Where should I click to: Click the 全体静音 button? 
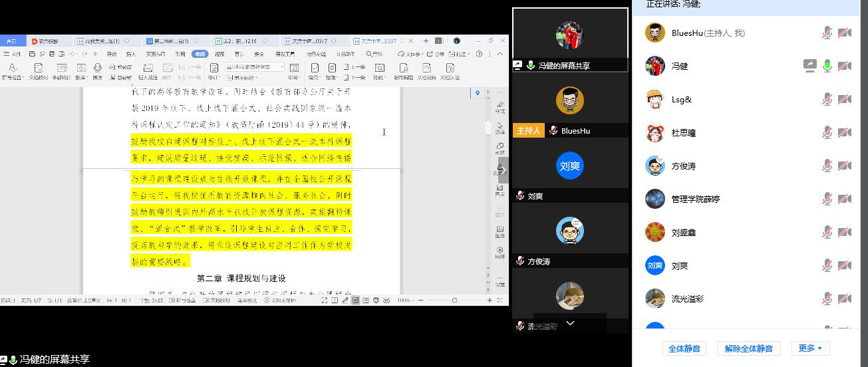coord(684,348)
